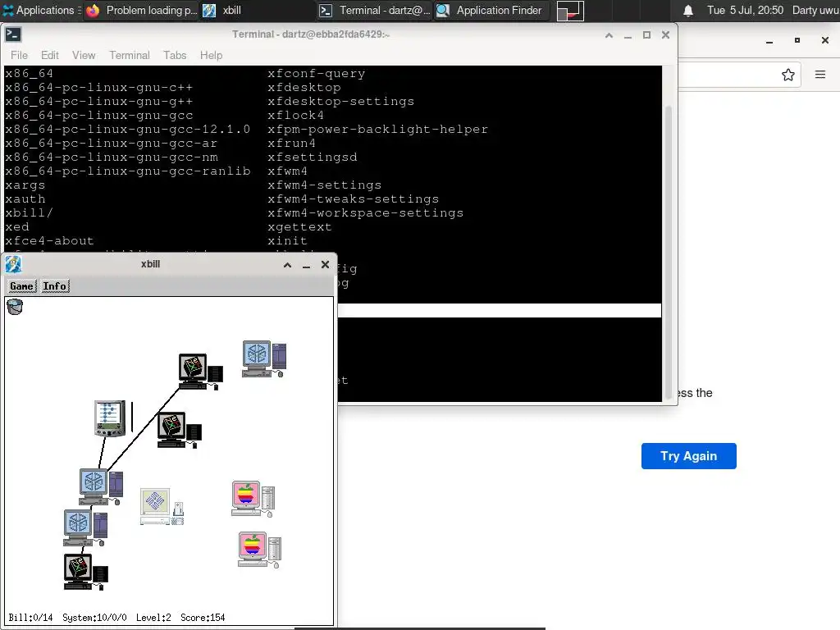Image resolution: width=840 pixels, height=630 pixels.
Task: Switch to Terminal taskbar item
Action: [374, 10]
